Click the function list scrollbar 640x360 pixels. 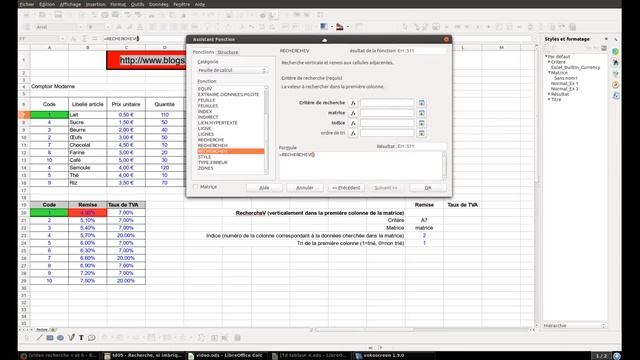(x=267, y=131)
